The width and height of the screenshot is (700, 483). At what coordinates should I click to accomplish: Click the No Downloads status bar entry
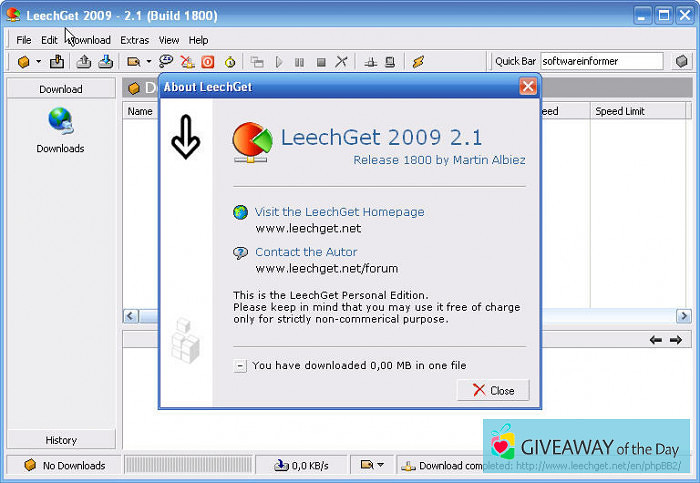pyautogui.click(x=64, y=465)
